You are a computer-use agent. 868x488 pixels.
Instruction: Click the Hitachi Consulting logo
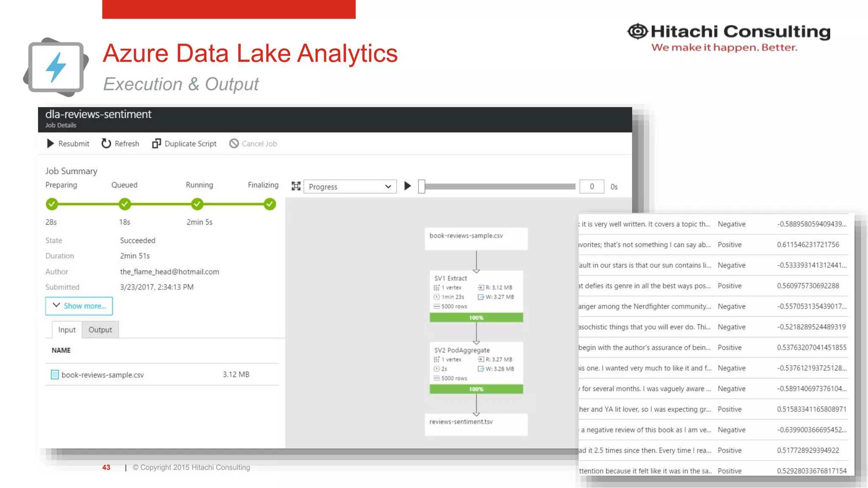point(729,37)
